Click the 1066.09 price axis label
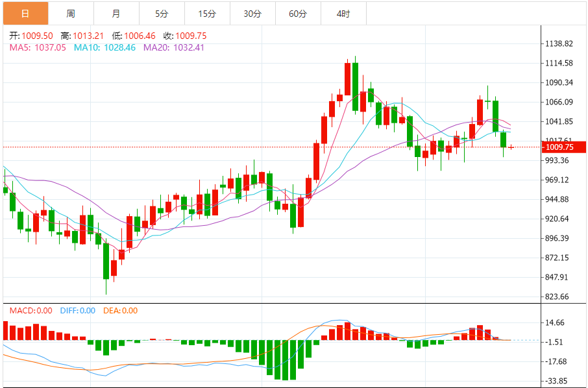 pyautogui.click(x=559, y=103)
